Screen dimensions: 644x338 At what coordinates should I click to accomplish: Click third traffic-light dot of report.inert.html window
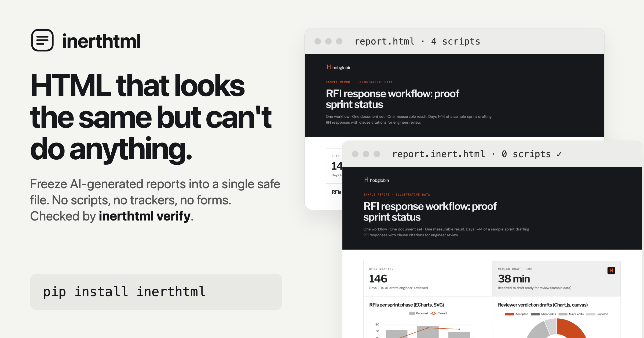[x=377, y=154]
